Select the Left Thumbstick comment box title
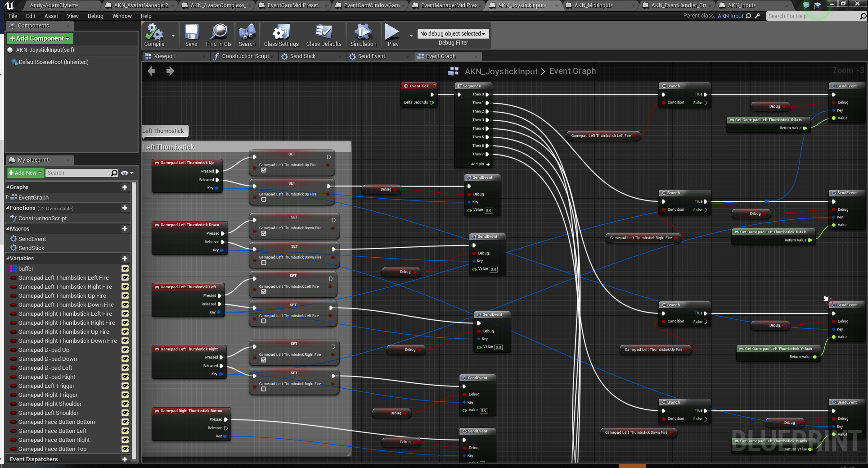The height and width of the screenshot is (468, 868). pyautogui.click(x=168, y=147)
